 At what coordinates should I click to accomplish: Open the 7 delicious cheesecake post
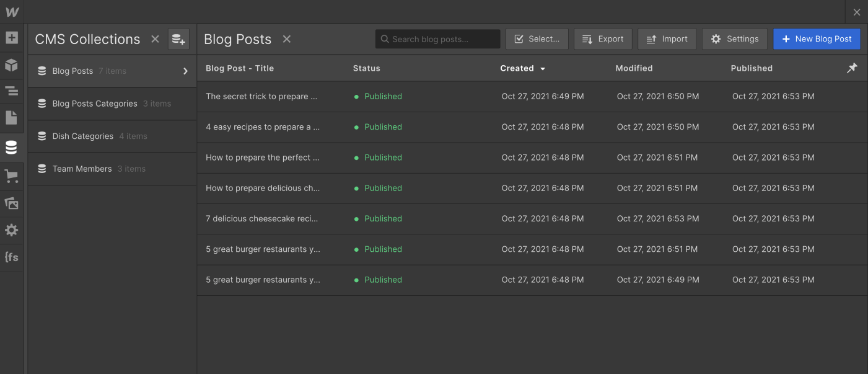pos(262,219)
